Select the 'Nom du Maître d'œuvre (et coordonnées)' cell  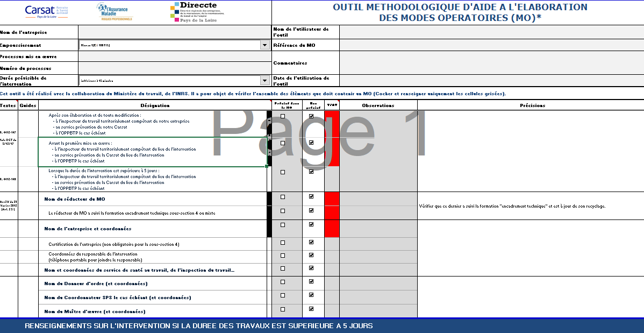153,311
